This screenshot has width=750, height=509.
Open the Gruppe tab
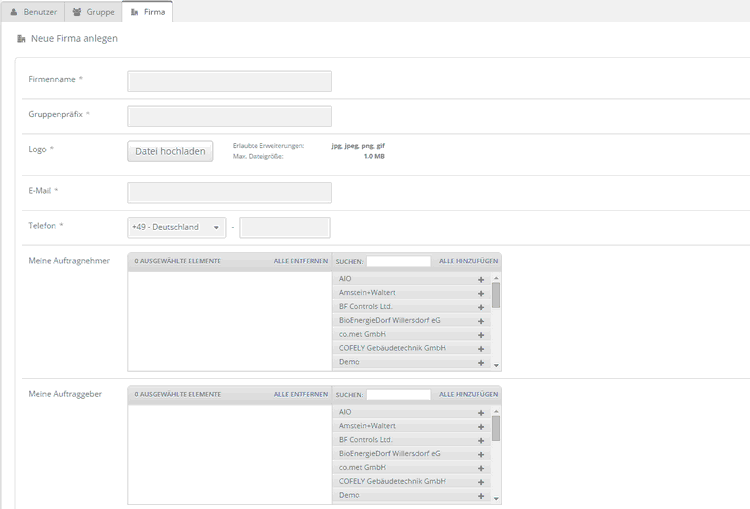tap(93, 12)
